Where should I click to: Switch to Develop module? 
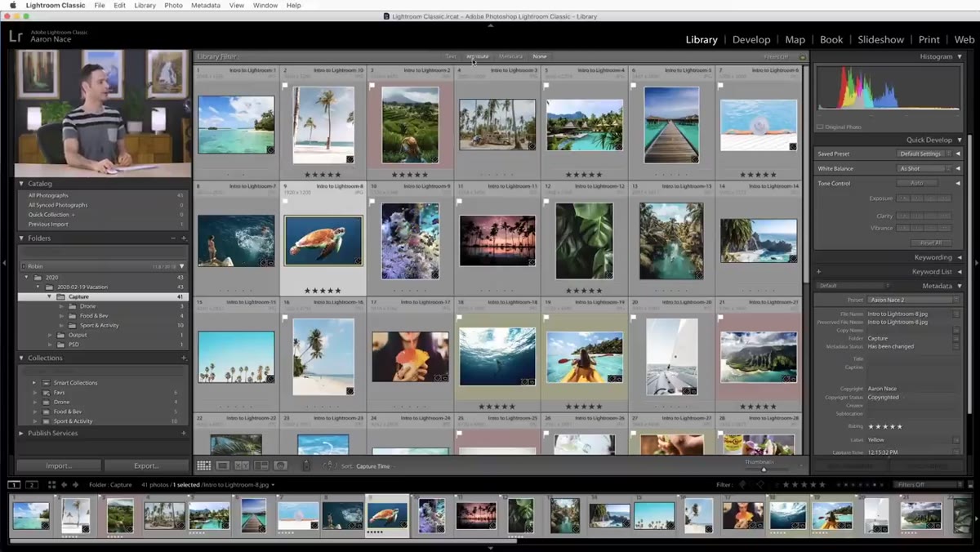point(751,39)
